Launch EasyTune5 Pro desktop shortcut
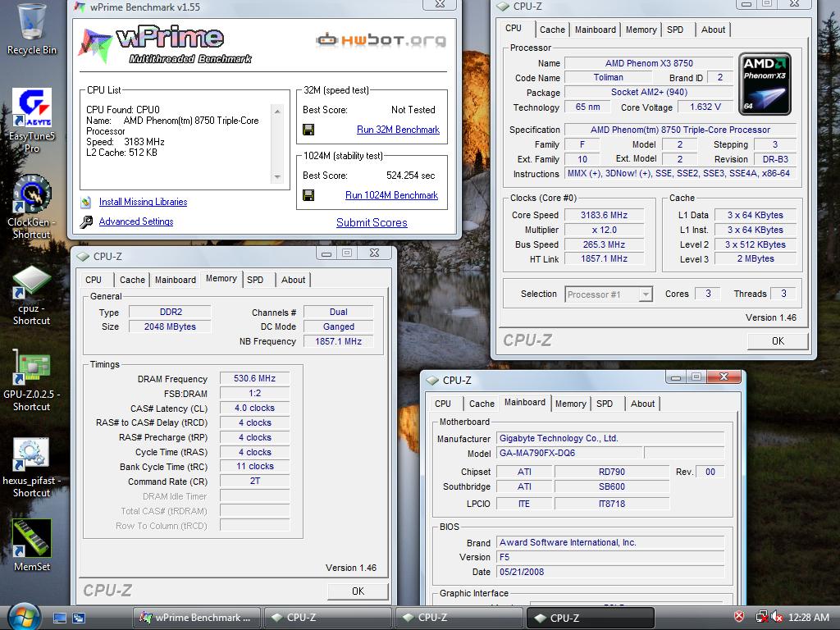Image resolution: width=840 pixels, height=630 pixels. (x=32, y=107)
